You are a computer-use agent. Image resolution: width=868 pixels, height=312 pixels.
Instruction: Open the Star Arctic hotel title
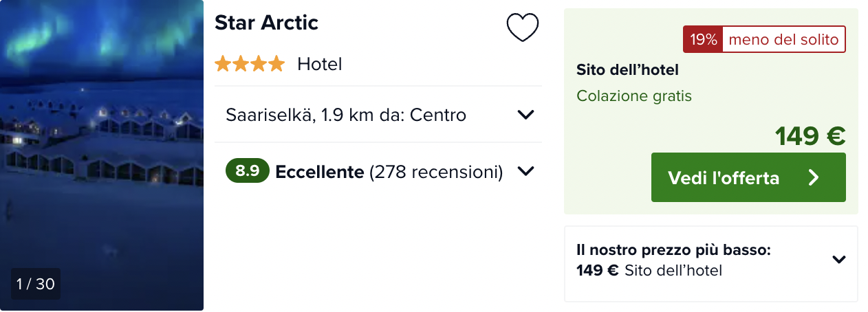point(266,23)
